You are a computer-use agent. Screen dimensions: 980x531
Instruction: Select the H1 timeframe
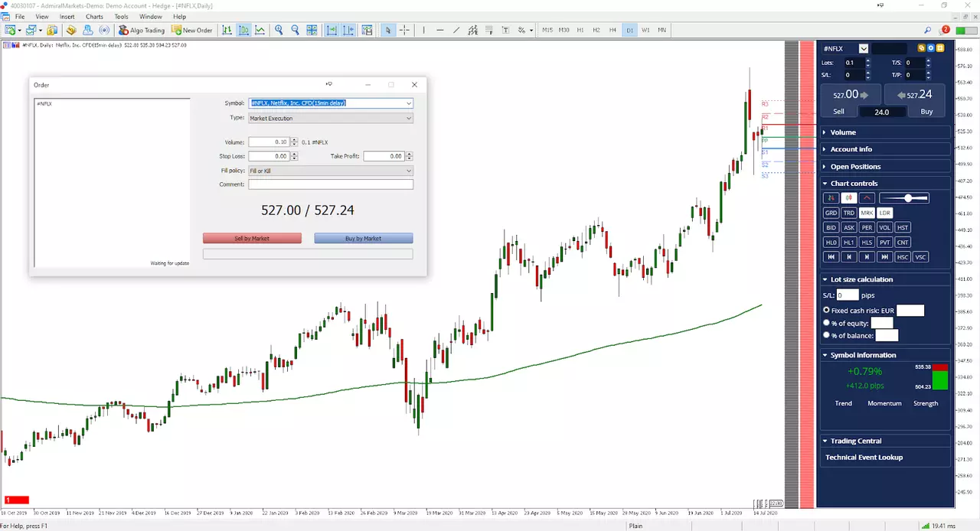[580, 31]
